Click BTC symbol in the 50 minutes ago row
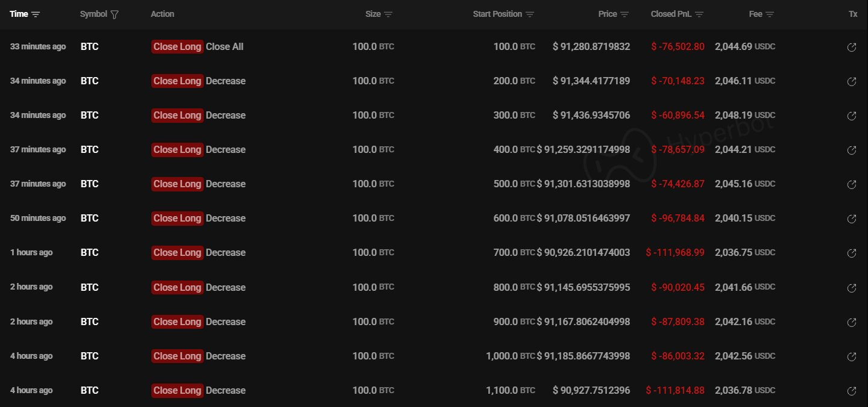The width and height of the screenshot is (868, 407). tap(89, 219)
